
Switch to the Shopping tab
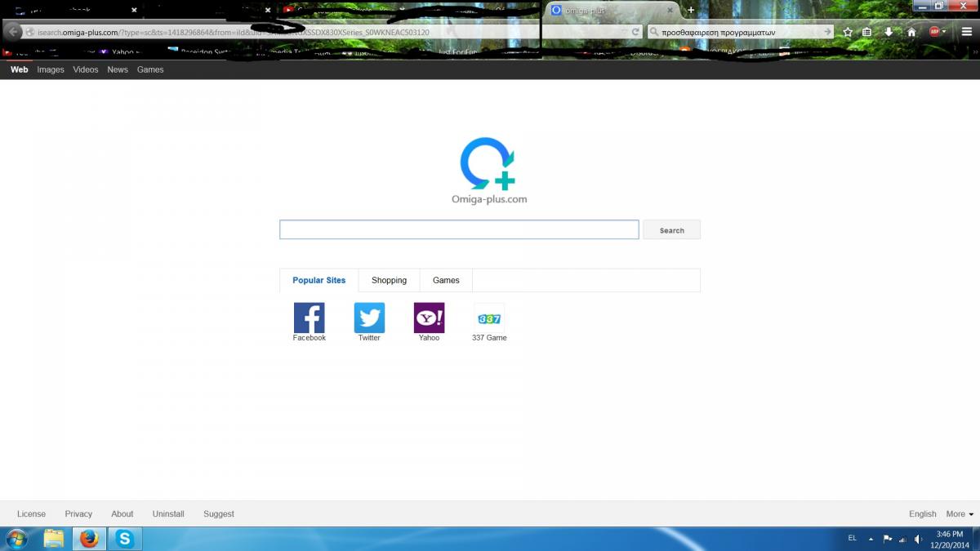[x=389, y=280]
